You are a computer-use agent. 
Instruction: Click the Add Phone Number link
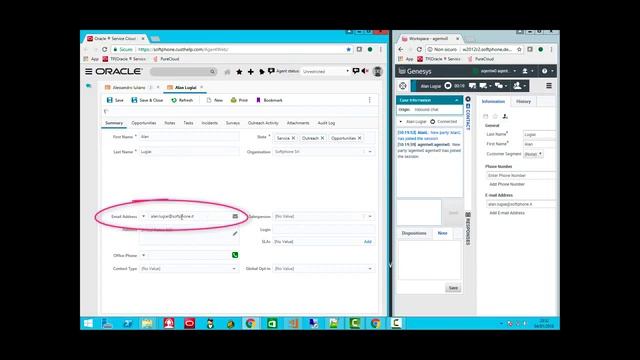[x=507, y=184]
